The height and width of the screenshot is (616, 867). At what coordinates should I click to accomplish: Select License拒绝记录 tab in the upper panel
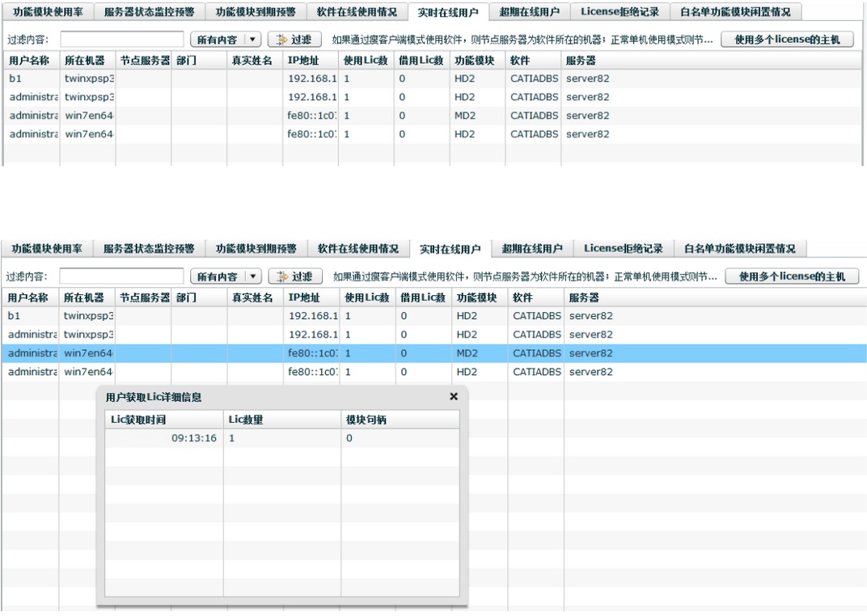click(620, 11)
